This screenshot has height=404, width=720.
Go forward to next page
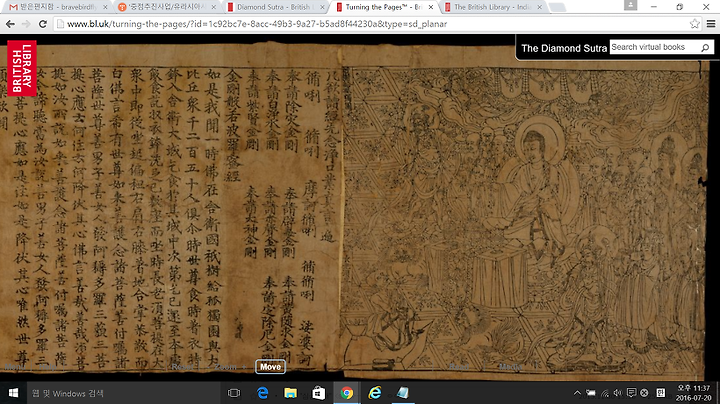(26, 24)
